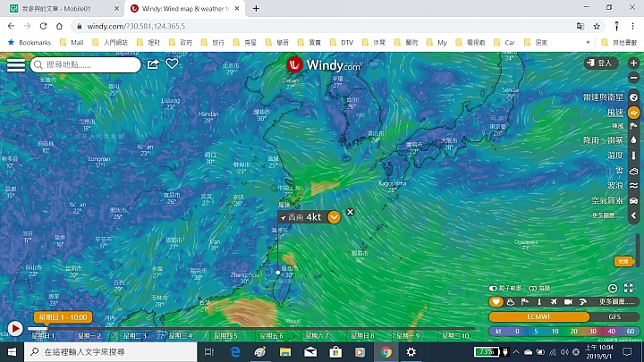Show hidden system tray icons
Screen dimensions: 644x362
point(516,352)
